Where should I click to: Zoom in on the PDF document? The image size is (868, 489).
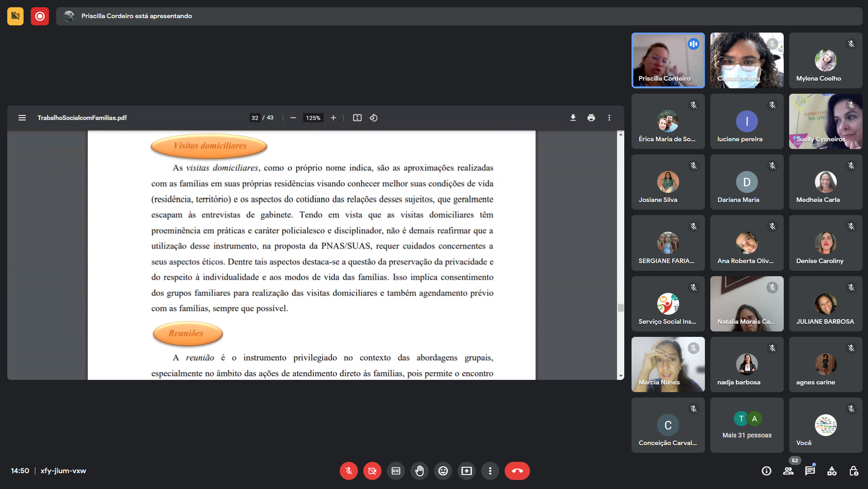[x=333, y=118]
